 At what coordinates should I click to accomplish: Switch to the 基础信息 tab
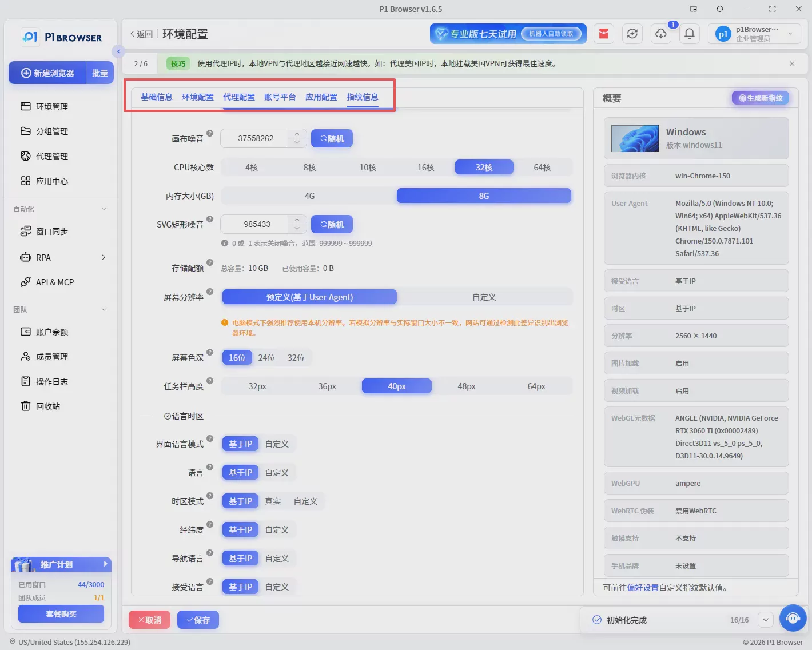pyautogui.click(x=157, y=97)
